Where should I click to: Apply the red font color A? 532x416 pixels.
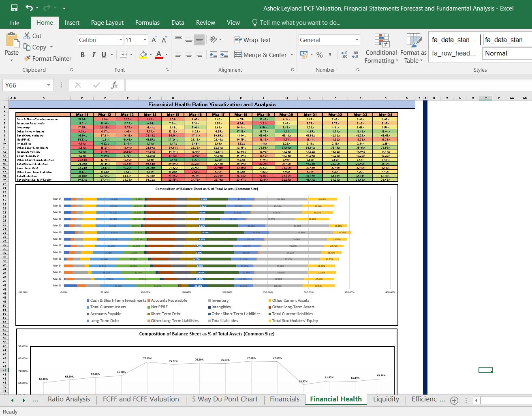(x=159, y=55)
